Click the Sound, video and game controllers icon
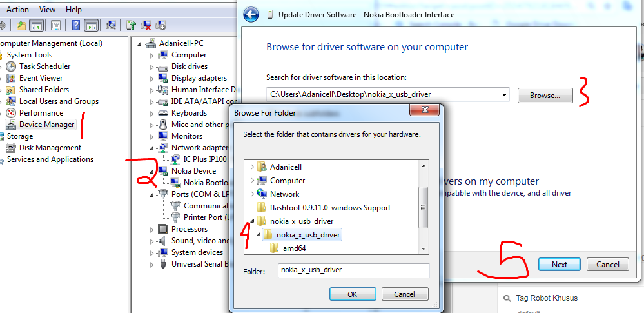The height and width of the screenshot is (313, 644). [162, 241]
